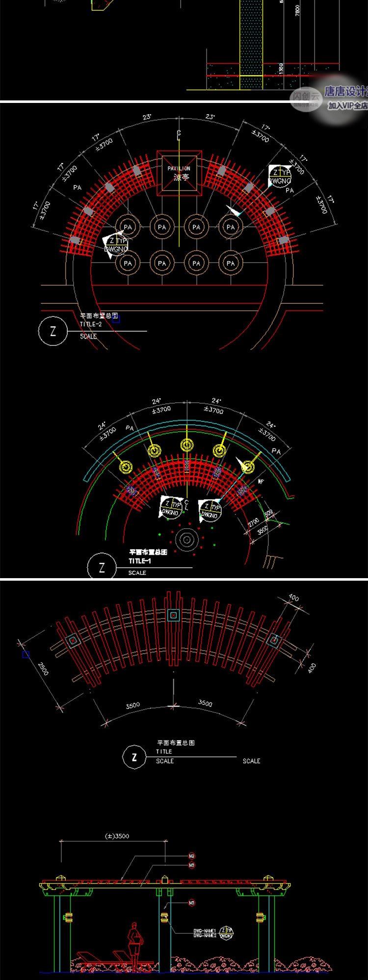Click the 平面布置总图 text above TITLE-1
This screenshot has height=980, width=368.
(148, 552)
